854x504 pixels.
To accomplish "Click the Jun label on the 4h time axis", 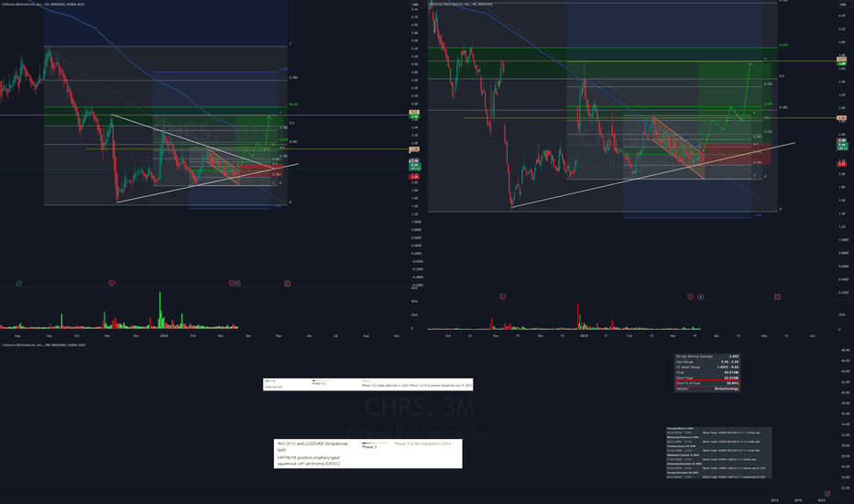I will click(812, 335).
